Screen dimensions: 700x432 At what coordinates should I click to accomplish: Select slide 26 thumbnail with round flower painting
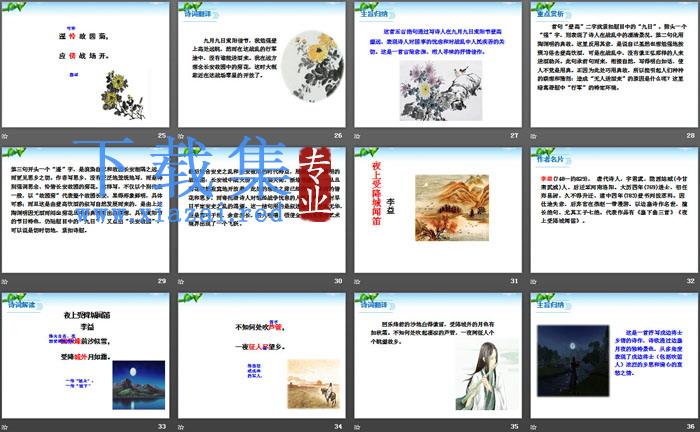262,65
